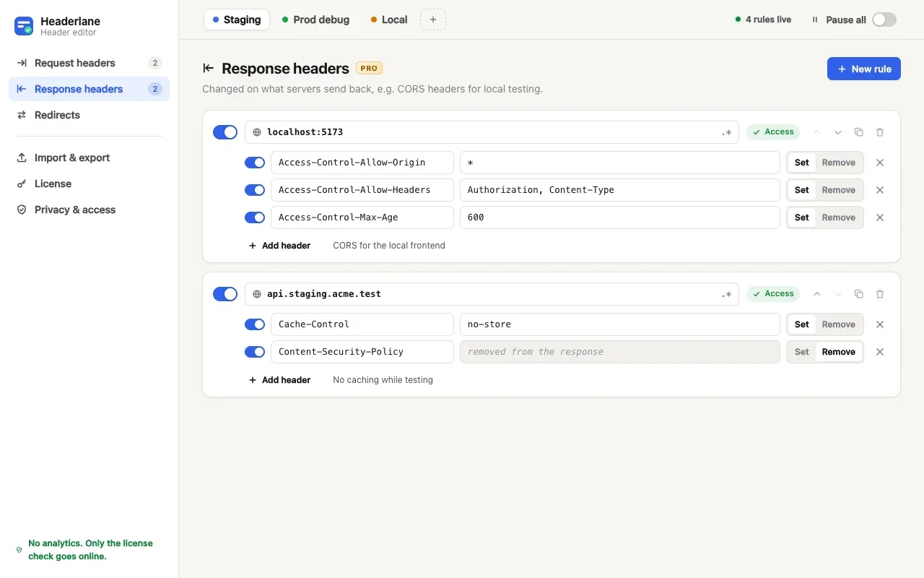This screenshot has width=924, height=578.
Task: Turn off the Access-Control-Allow-Origin header toggle
Action: (255, 163)
